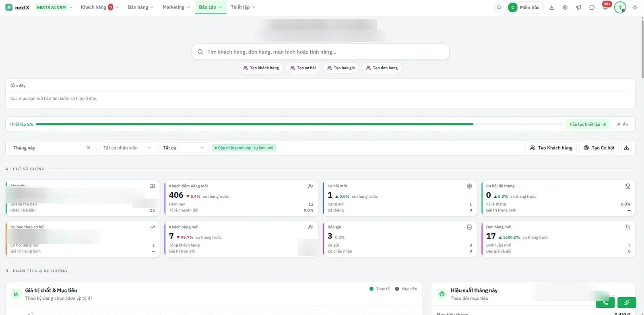Viewport: 644px width, 315px height.
Task: Click the add-user icon on Khách tiềm năng mới card
Action: [311, 186]
